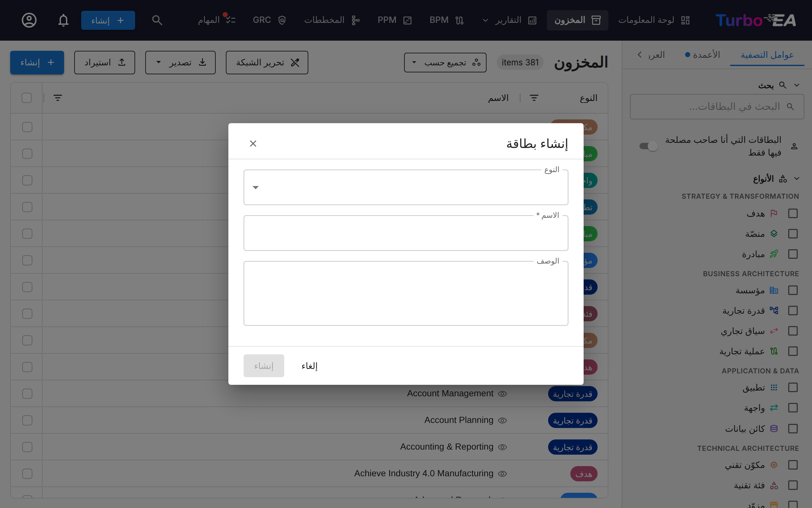Click the Turbo EA logo
Screen dimensions: 812x508
tap(756, 20)
